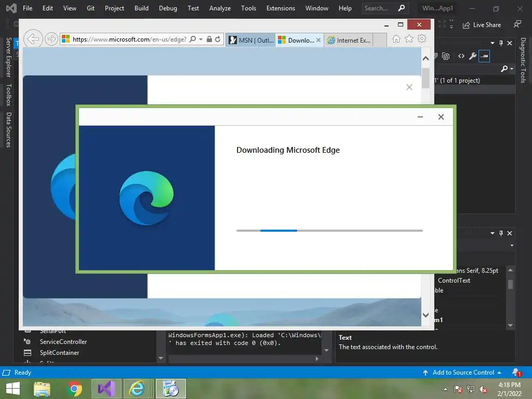Click Show All Files icon in Solution Explorer
The height and width of the screenshot is (399, 532).
[446, 56]
